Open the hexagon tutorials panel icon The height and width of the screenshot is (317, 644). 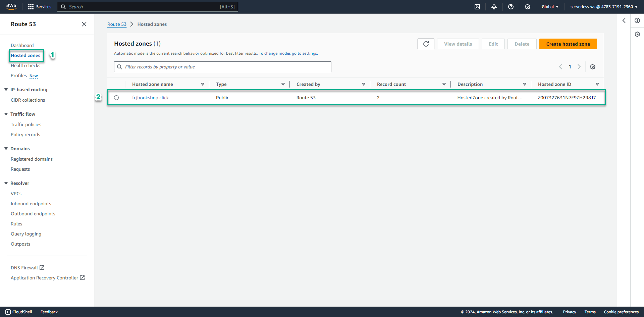(x=637, y=34)
